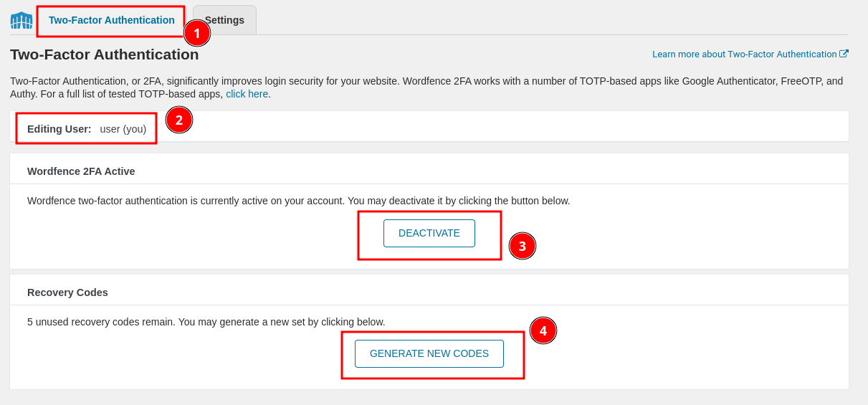
Task: Click the "Editing User:" label
Action: point(59,129)
